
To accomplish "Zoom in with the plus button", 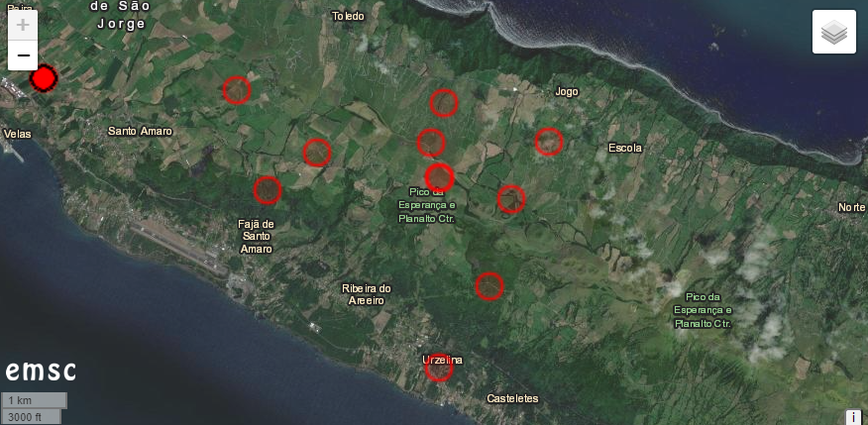I will pos(23,25).
